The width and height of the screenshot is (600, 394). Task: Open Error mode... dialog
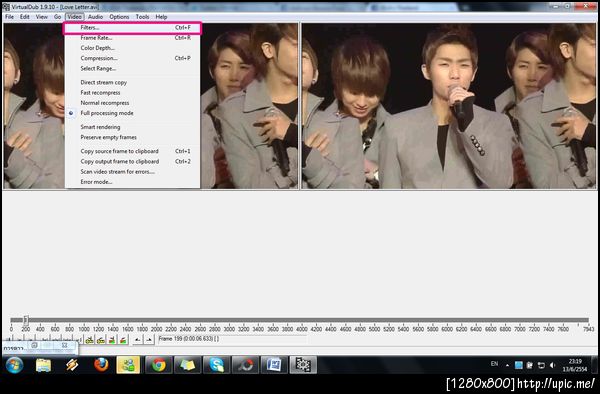tap(132, 182)
